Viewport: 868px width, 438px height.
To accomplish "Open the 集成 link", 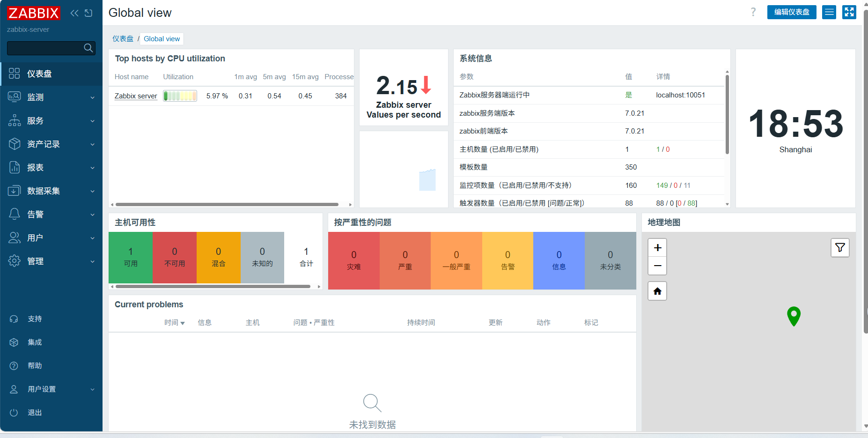I will point(35,342).
